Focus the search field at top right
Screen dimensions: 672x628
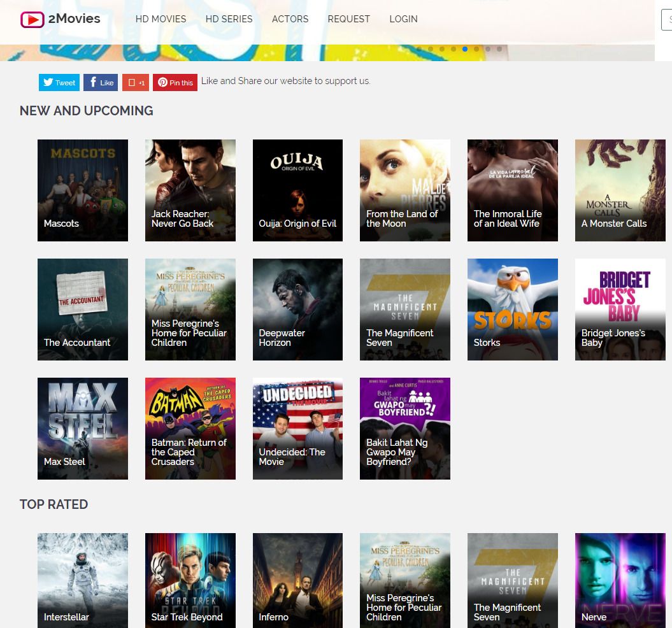coord(667,20)
